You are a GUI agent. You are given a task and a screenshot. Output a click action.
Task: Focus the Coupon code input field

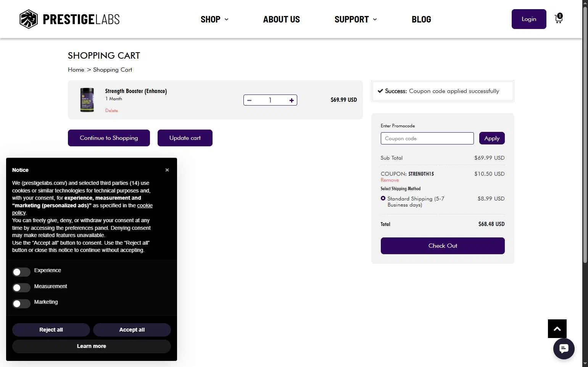427,138
